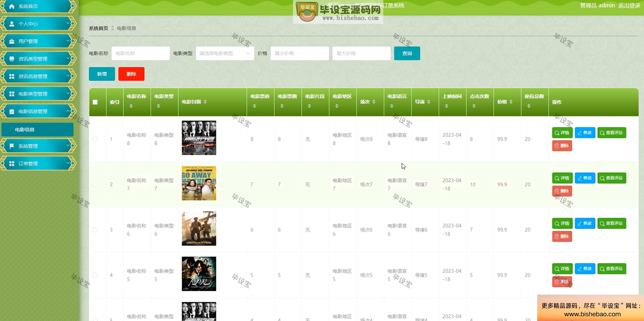Click 查看评论 for 电影名称5 row

tap(612, 269)
